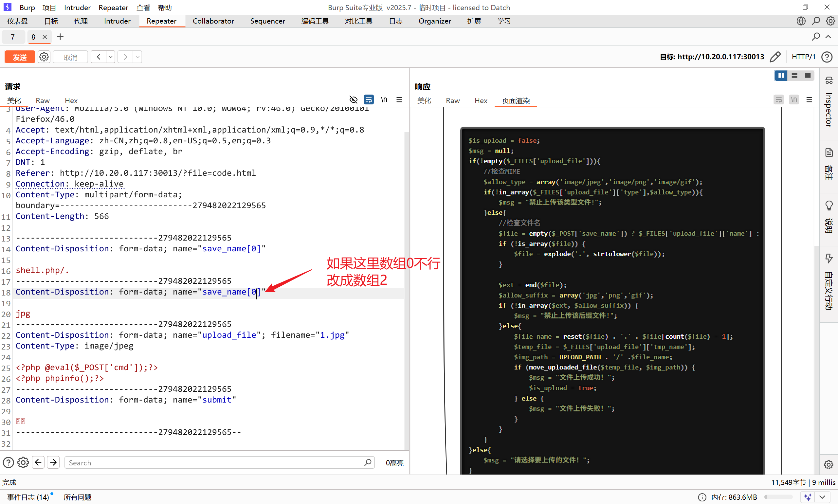Open the Collaborator tab

pos(213,21)
